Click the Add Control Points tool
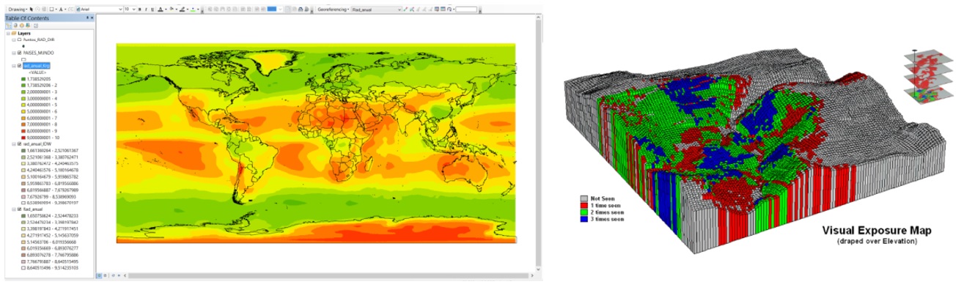The height and width of the screenshot is (287, 980). click(x=405, y=10)
